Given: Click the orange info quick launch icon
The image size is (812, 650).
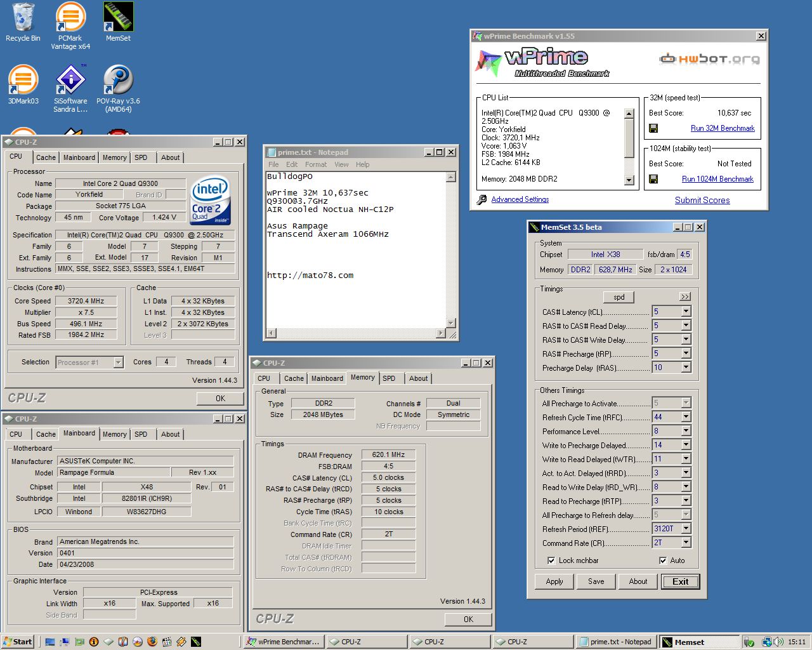Looking at the screenshot, I should [94, 642].
